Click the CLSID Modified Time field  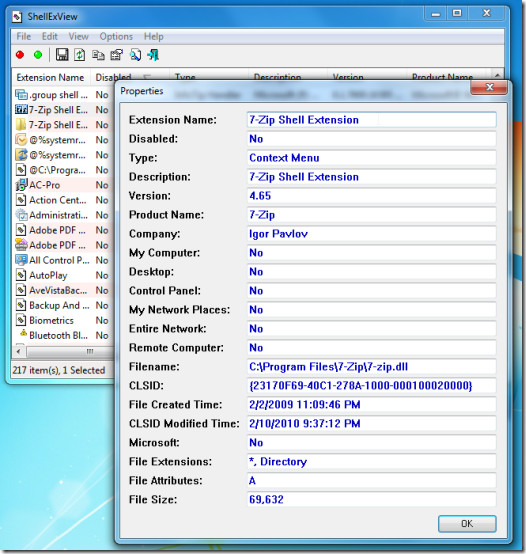pyautogui.click(x=372, y=424)
